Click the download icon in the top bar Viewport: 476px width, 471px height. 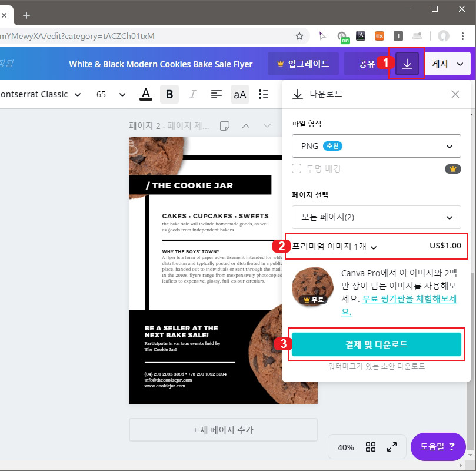pos(406,62)
